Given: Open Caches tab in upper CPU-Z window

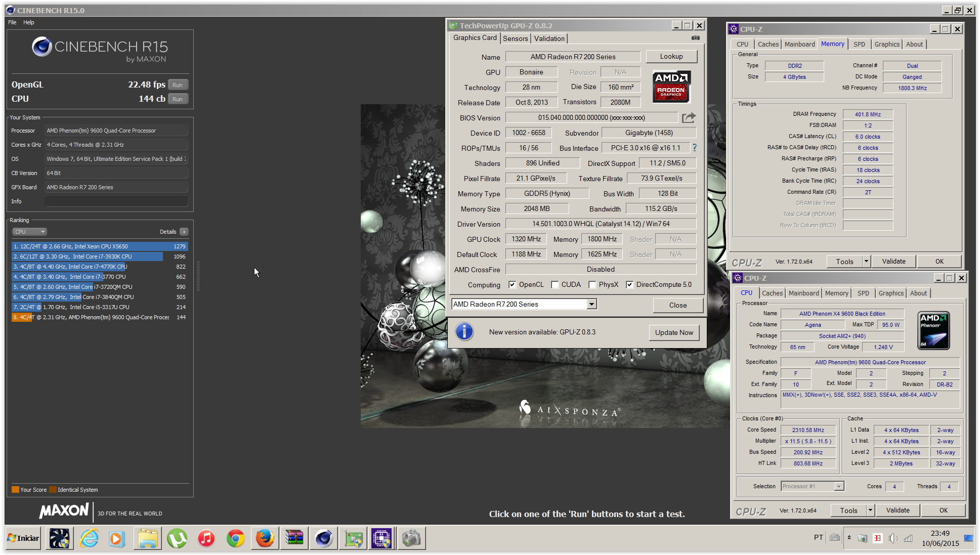Looking at the screenshot, I should coord(768,45).
